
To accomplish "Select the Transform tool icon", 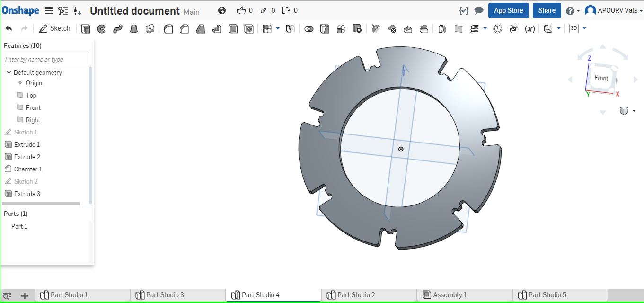I will coord(341,29).
